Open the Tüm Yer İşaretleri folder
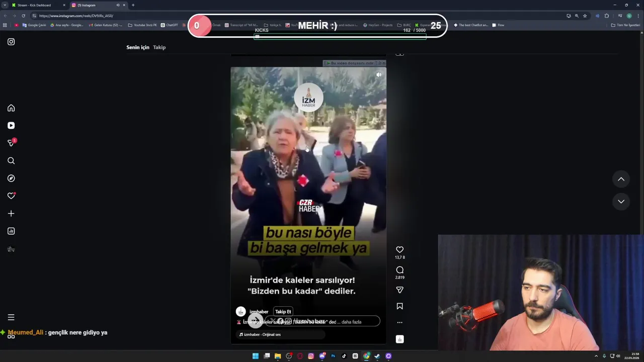This screenshot has height=362, width=644. tap(625, 25)
